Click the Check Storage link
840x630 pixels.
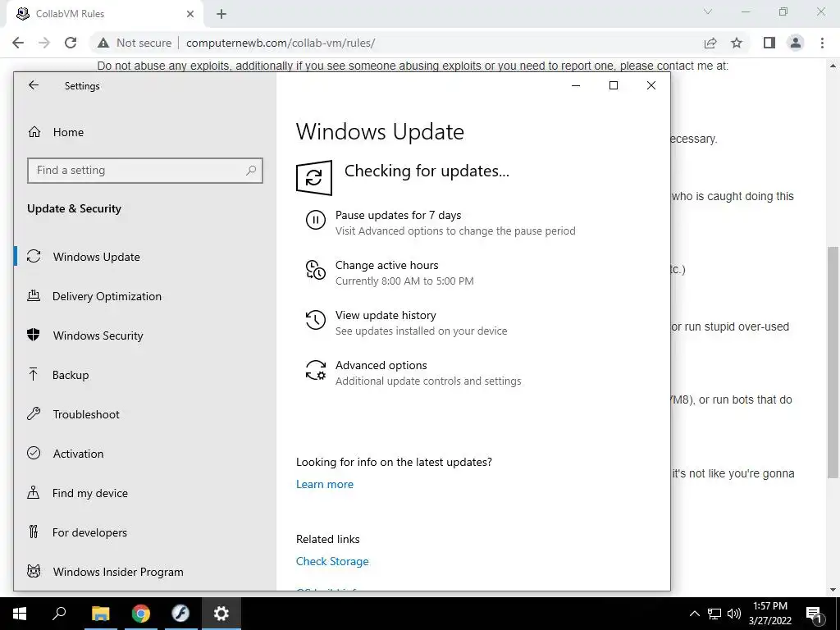332,561
